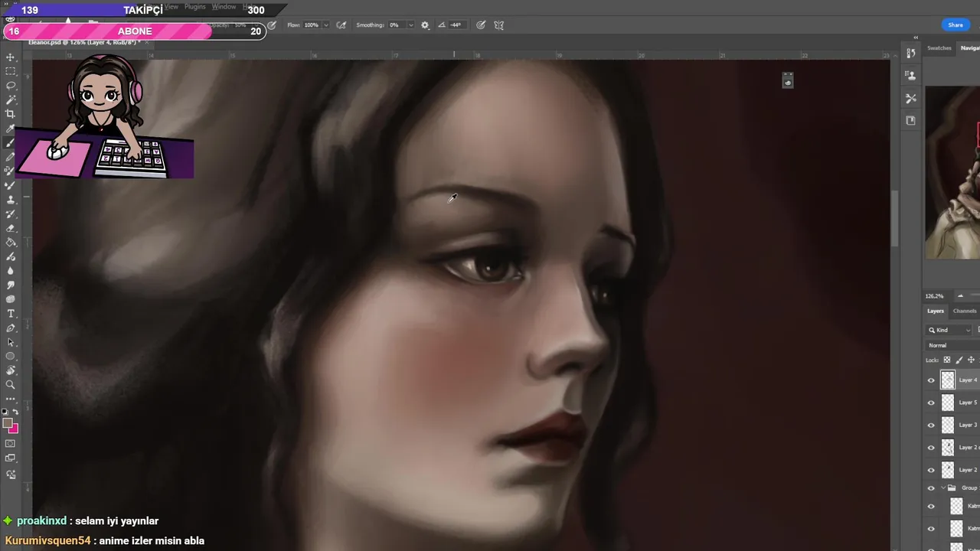
Task: Switch to the Channels tab
Action: click(965, 311)
